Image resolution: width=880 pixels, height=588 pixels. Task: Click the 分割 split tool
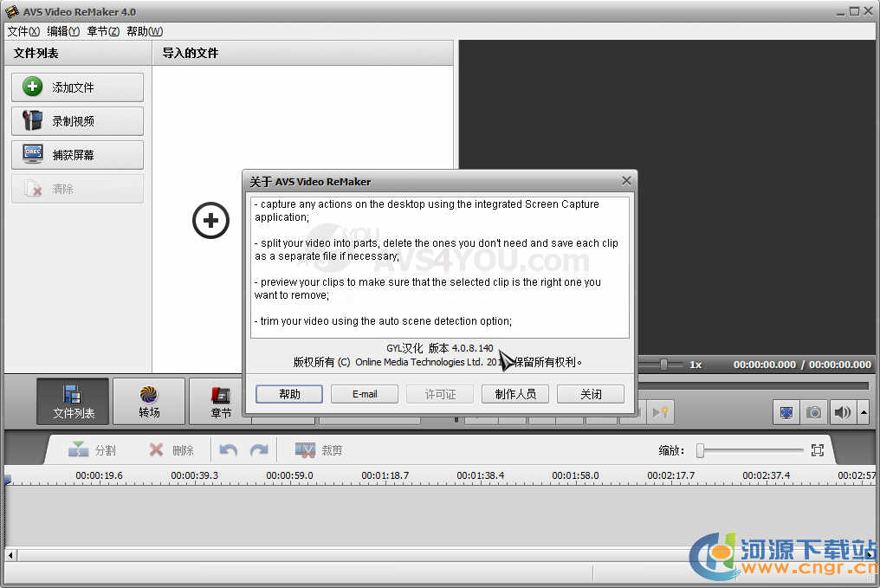[92, 450]
